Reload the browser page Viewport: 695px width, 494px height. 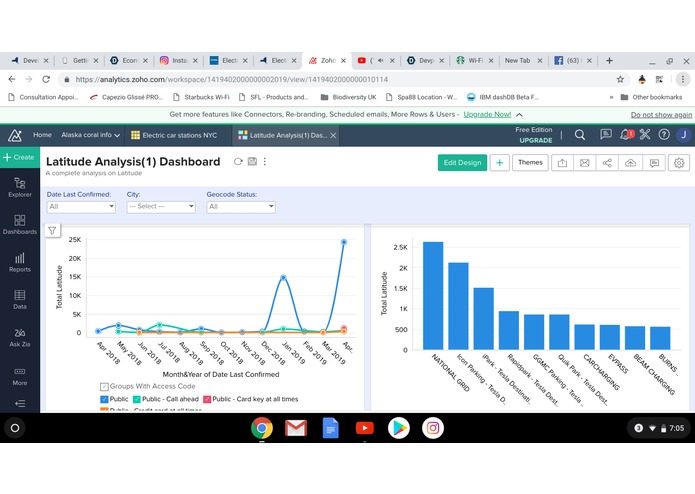(x=46, y=79)
